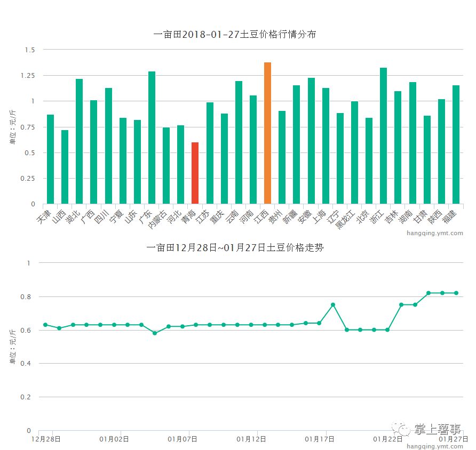
Task: Click the 12月28日 date axis label
Action: click(x=46, y=439)
